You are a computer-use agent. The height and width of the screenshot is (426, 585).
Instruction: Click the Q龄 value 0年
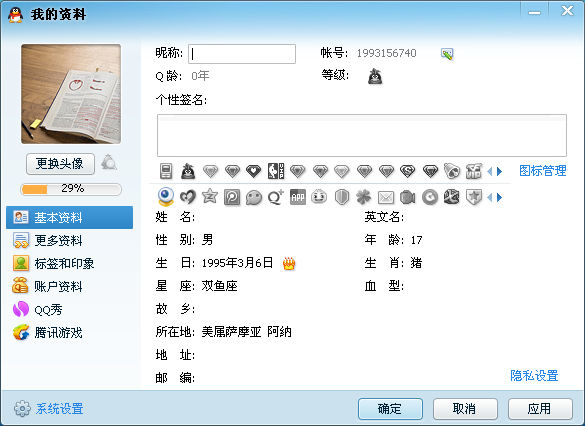click(200, 76)
